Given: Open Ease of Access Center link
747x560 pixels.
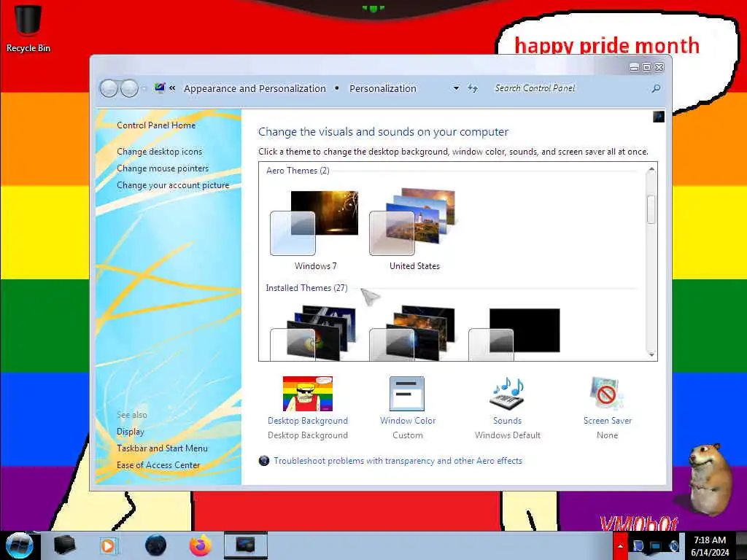Looking at the screenshot, I should pos(158,465).
